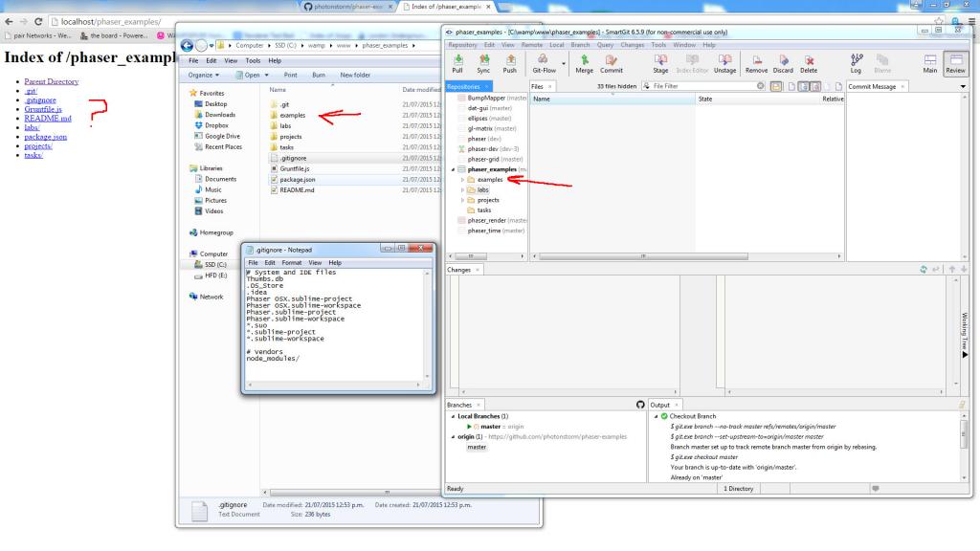Click the browser back arrow

[9, 21]
